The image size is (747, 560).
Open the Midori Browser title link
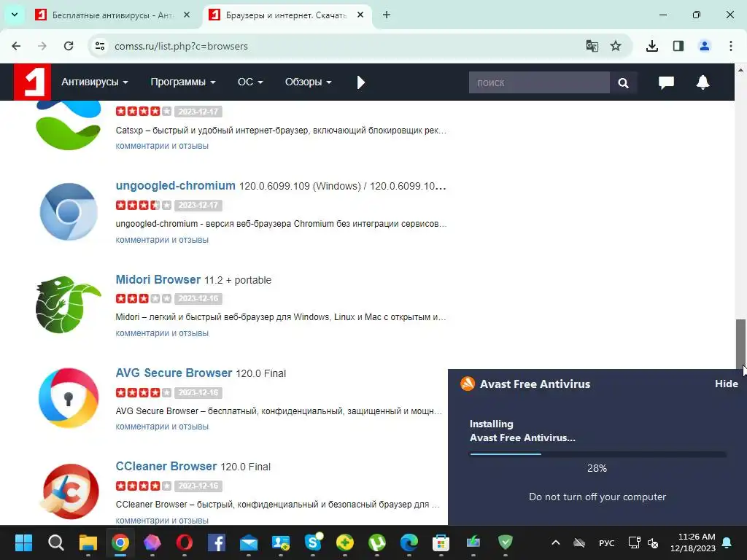coord(158,279)
